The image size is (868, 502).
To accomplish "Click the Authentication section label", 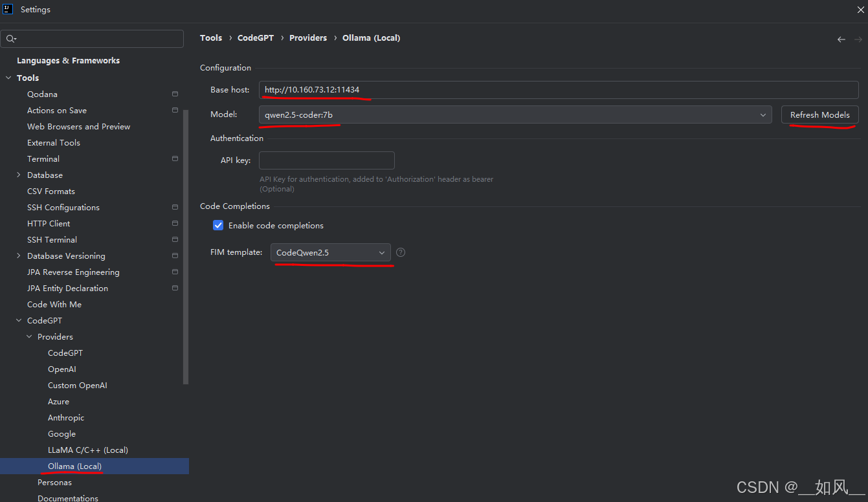I will click(237, 138).
